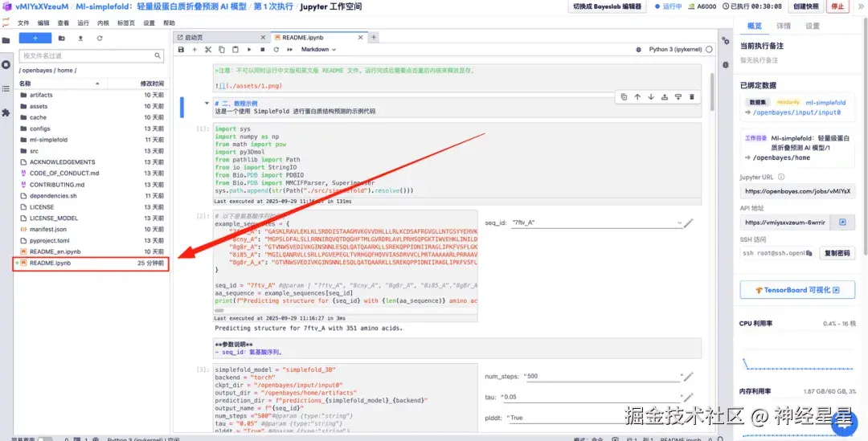
Task: Refresh the file browser list
Action: point(100,39)
